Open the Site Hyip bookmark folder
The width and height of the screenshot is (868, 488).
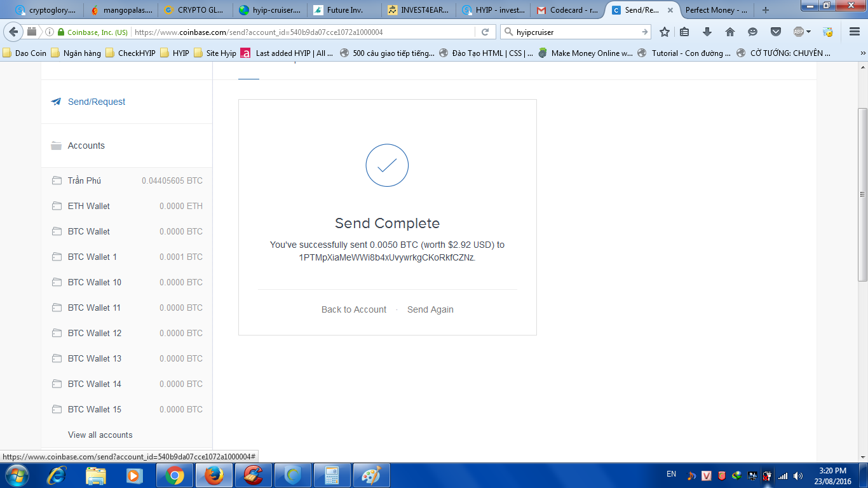point(215,53)
